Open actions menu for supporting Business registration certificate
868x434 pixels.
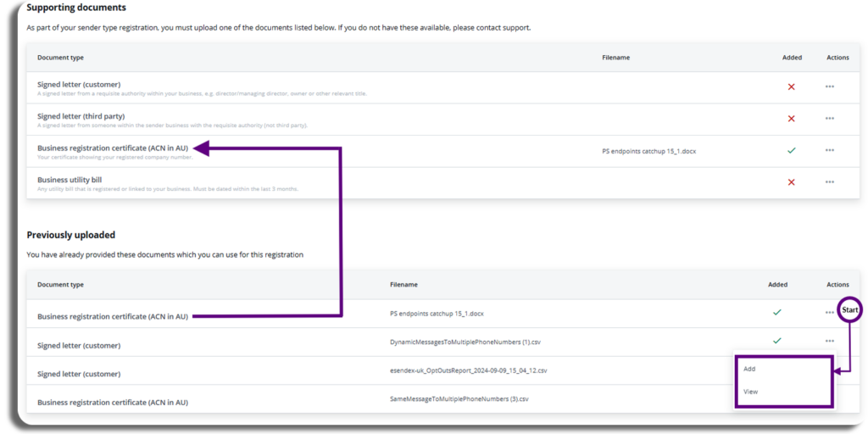829,150
